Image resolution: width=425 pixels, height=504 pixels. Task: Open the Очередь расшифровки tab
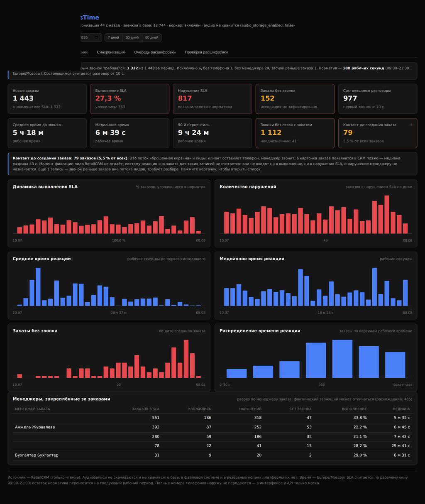[155, 52]
